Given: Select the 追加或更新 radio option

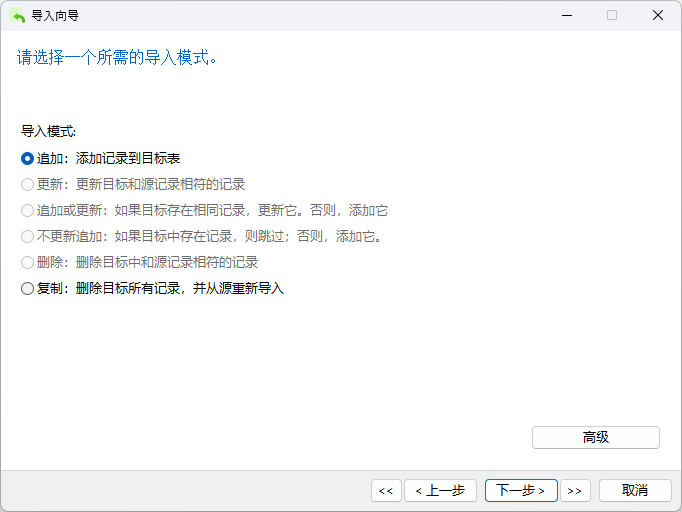Looking at the screenshot, I should [x=28, y=210].
